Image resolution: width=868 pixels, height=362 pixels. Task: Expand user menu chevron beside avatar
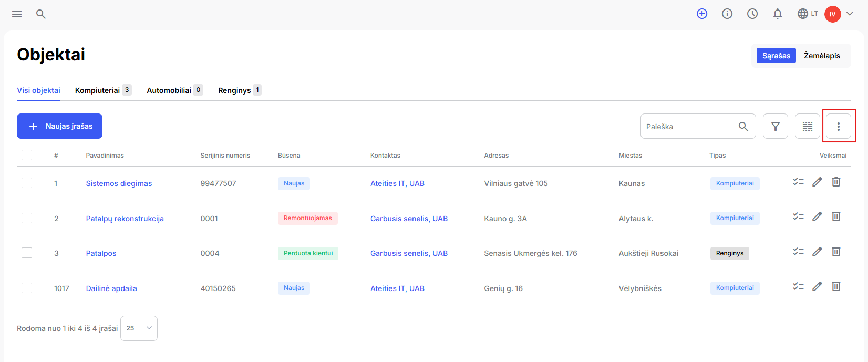coord(850,14)
